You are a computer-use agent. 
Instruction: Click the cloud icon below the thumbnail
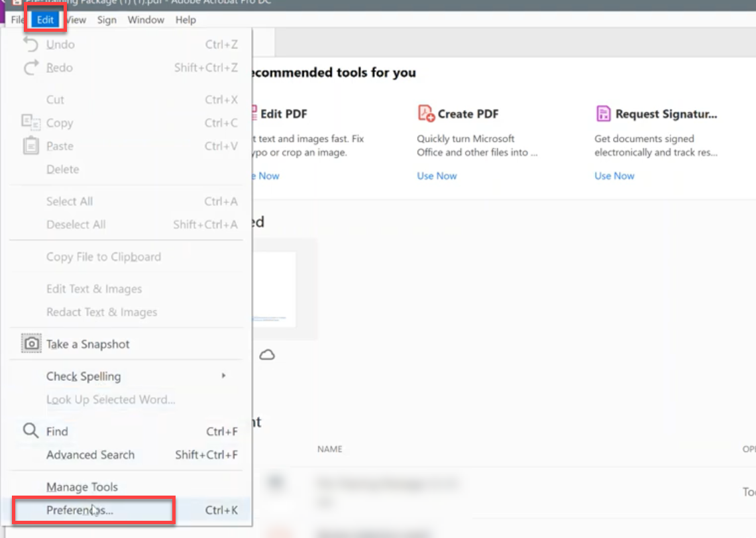(267, 355)
